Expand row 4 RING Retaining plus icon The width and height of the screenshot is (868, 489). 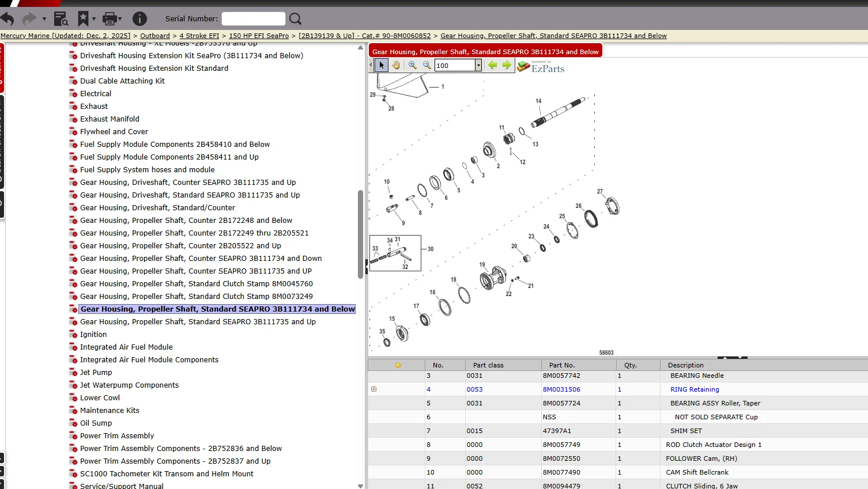coord(374,389)
